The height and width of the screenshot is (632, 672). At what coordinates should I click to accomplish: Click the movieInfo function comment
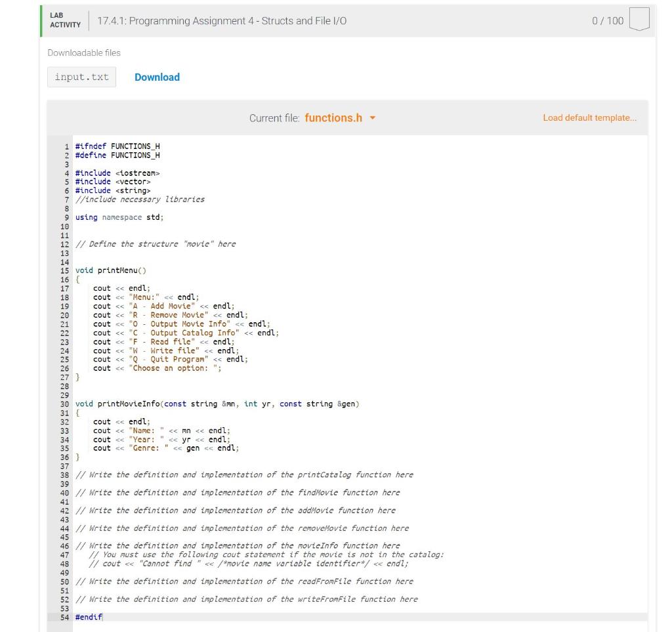coord(238,545)
